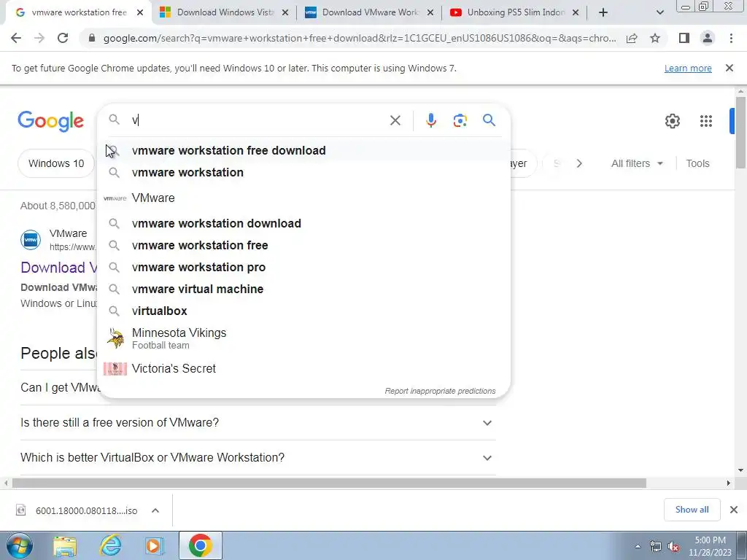Open the Chrome three-dot menu
Image resolution: width=747 pixels, height=560 pixels.
731,38
